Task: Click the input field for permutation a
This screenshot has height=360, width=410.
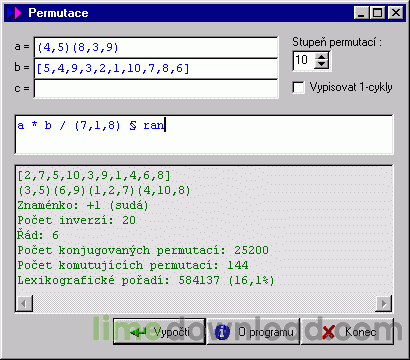Action: point(156,47)
